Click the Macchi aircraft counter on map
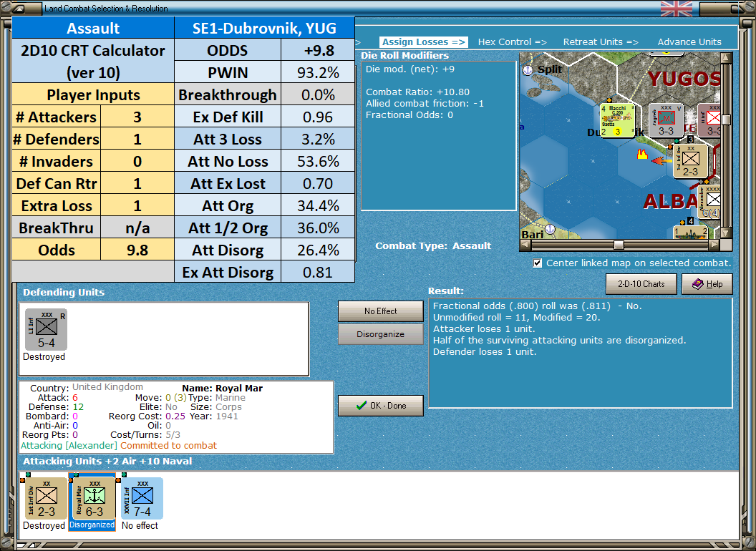Image resolution: width=756 pixels, height=551 pixels. [x=618, y=120]
